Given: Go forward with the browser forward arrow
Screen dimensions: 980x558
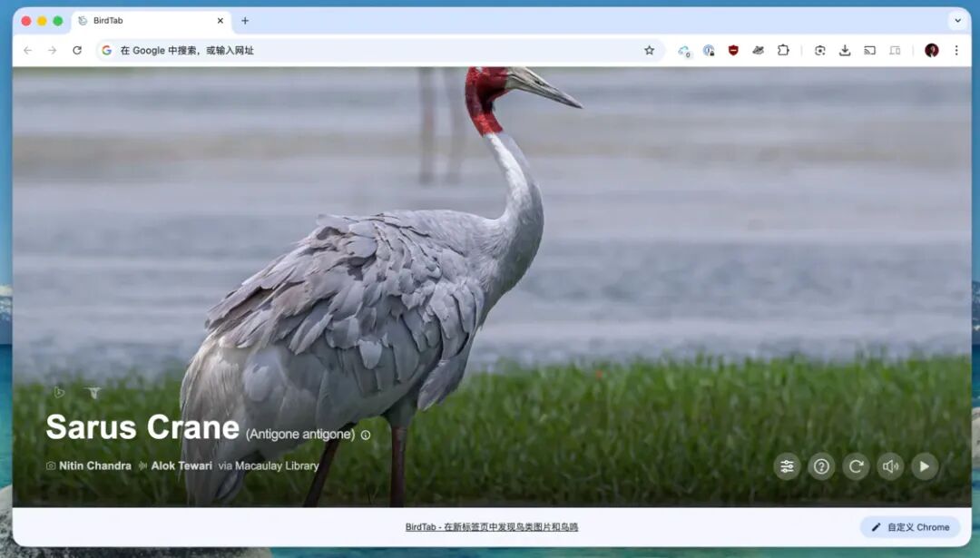Looking at the screenshot, I should coord(52,51).
